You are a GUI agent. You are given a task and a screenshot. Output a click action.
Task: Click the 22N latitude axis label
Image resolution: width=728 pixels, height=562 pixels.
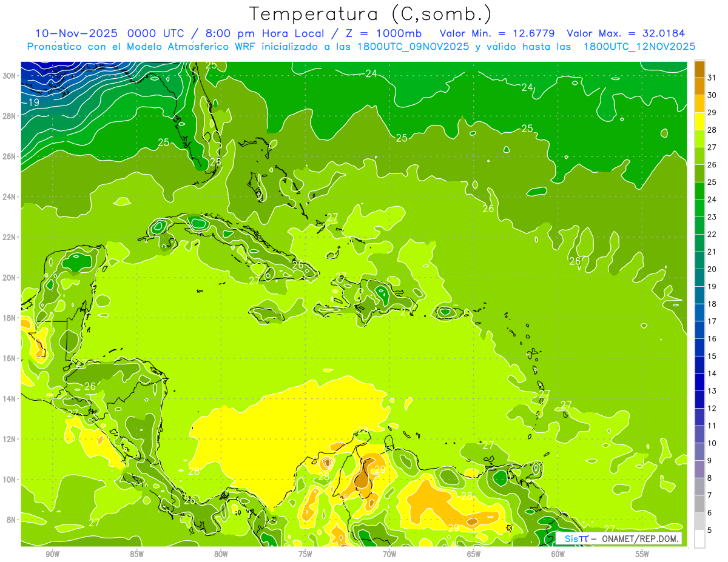tap(10, 237)
